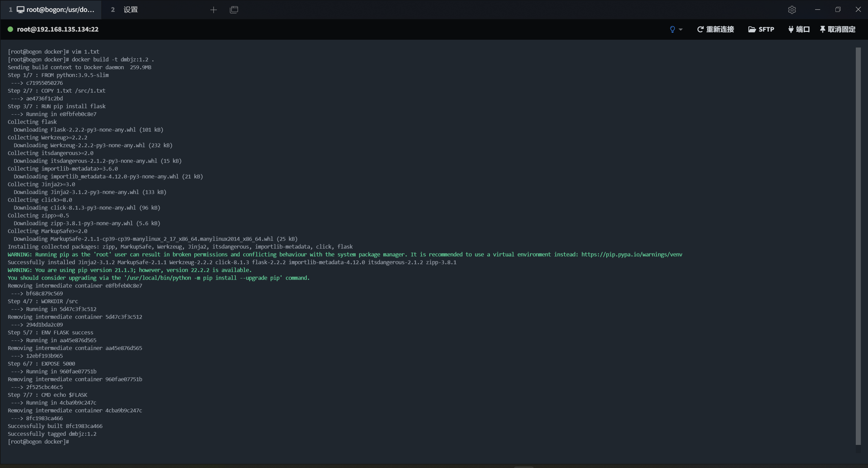Screen dimensions: 868x468
Task: Open a new tab with plus icon
Action: 213,10
